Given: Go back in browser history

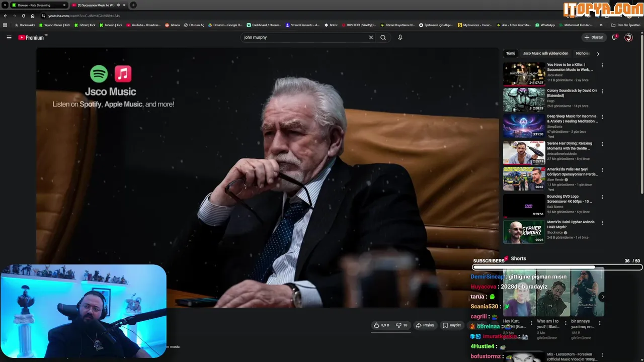Looking at the screenshot, I should click(6, 16).
